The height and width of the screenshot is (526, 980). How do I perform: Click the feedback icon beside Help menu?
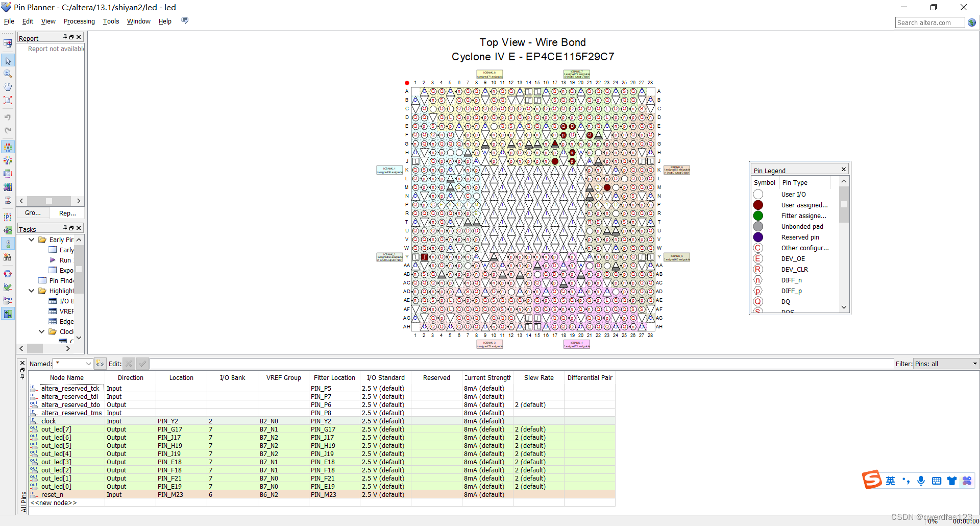(x=185, y=21)
